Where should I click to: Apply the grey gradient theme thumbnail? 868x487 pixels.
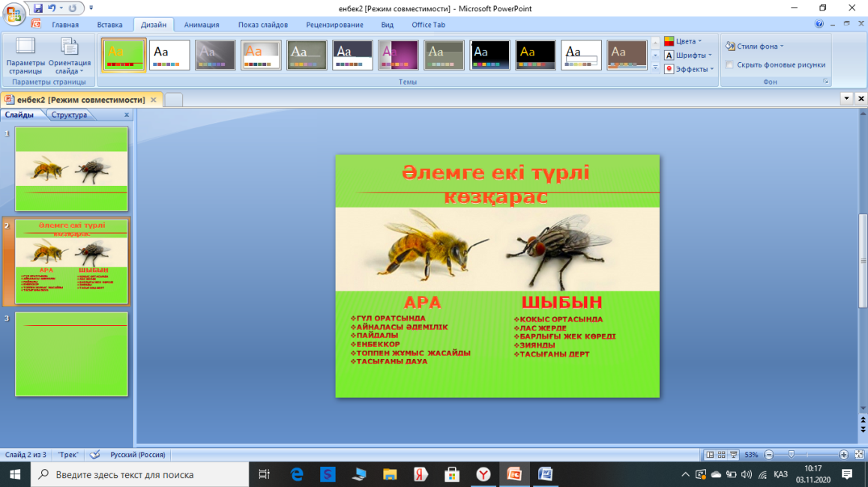coord(215,55)
